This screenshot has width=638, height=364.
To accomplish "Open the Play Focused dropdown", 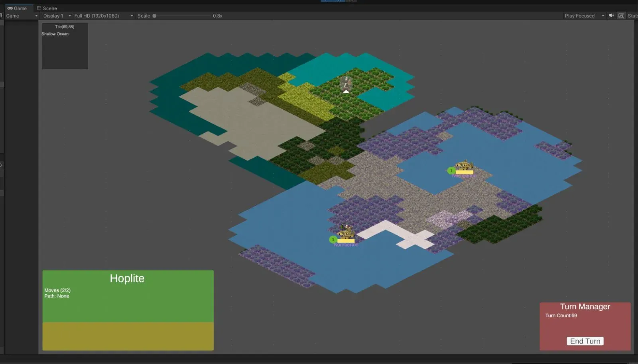I will pyautogui.click(x=584, y=16).
